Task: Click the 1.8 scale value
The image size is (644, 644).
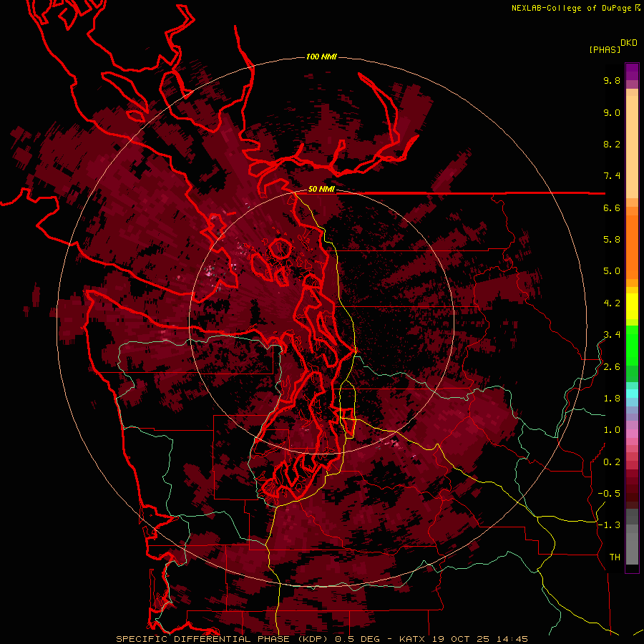Action: tap(612, 399)
